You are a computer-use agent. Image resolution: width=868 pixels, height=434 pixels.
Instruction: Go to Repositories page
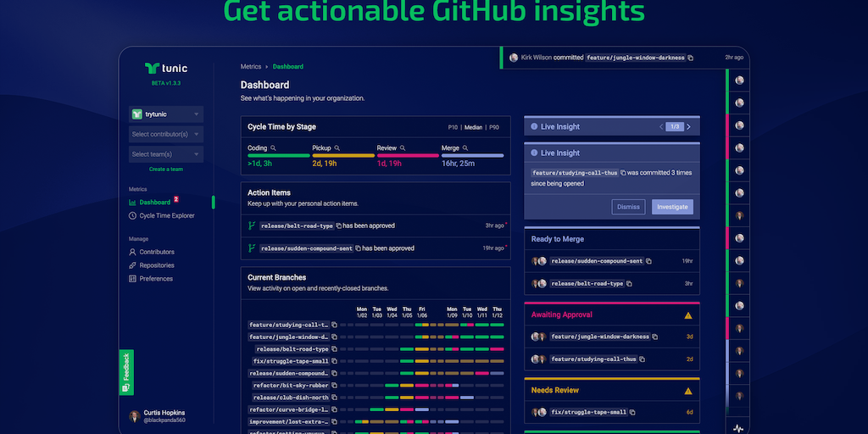[157, 265]
